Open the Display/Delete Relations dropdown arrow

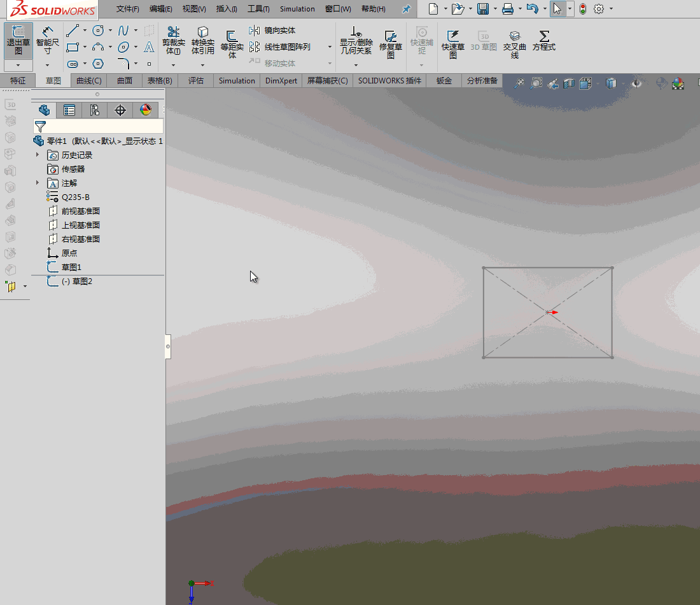pos(356,65)
